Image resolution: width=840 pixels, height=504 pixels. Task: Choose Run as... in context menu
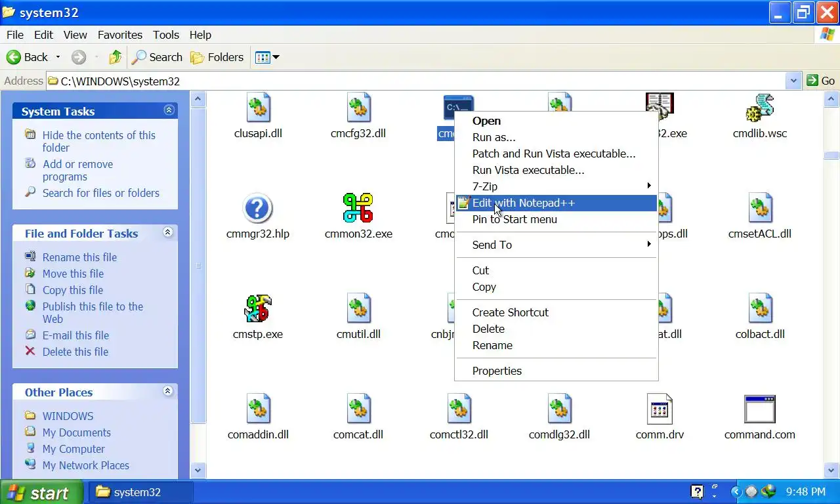tap(556, 137)
